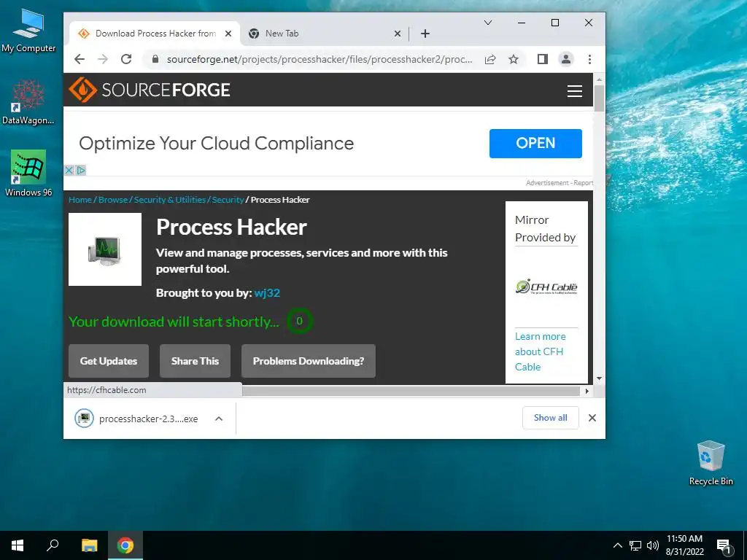Close the Download Process Hacker tab
Screen dimensions: 747x560
point(228,34)
